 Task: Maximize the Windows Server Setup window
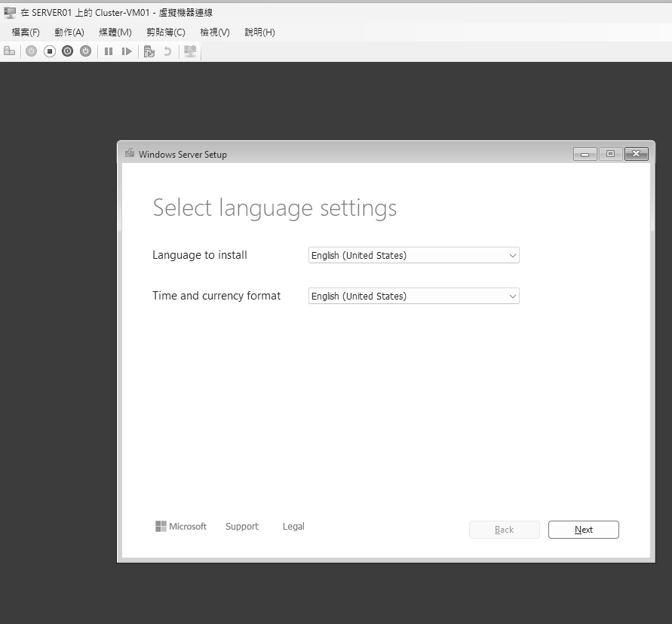tap(611, 154)
